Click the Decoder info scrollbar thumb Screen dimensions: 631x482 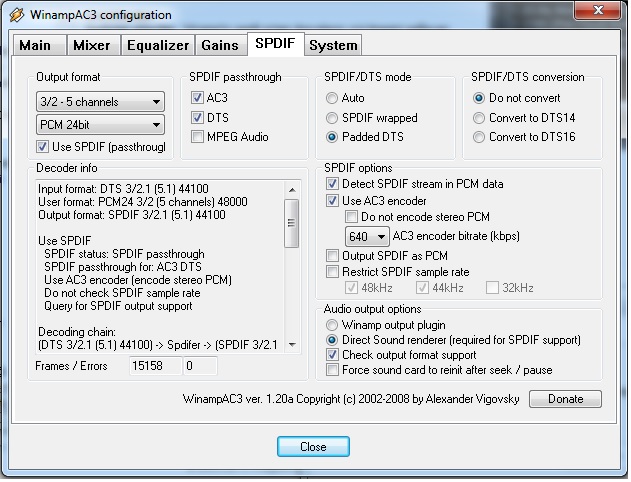pyautogui.click(x=292, y=223)
